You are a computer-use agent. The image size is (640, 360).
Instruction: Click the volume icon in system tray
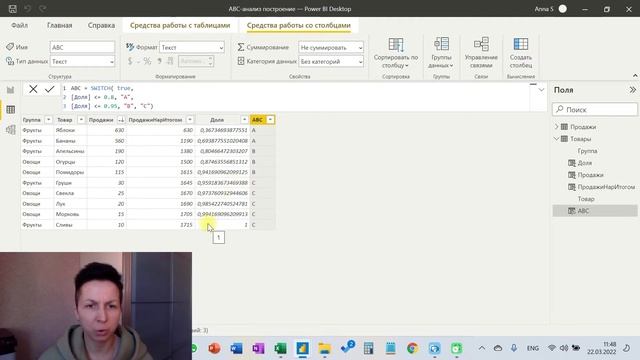tap(564, 348)
